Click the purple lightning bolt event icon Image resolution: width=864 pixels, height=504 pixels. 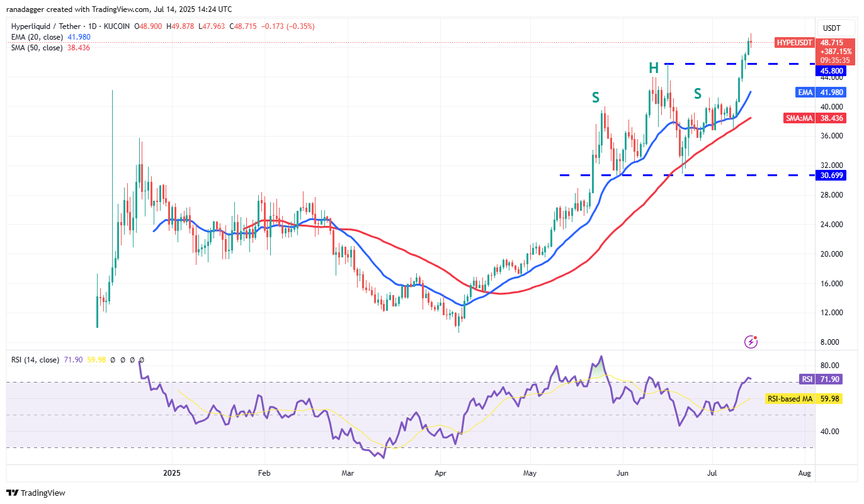751,342
